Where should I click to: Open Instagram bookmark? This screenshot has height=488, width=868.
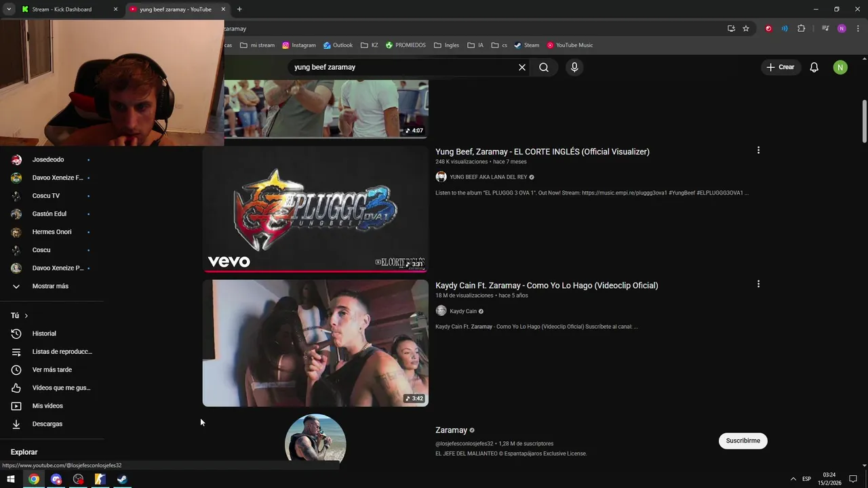pyautogui.click(x=299, y=45)
